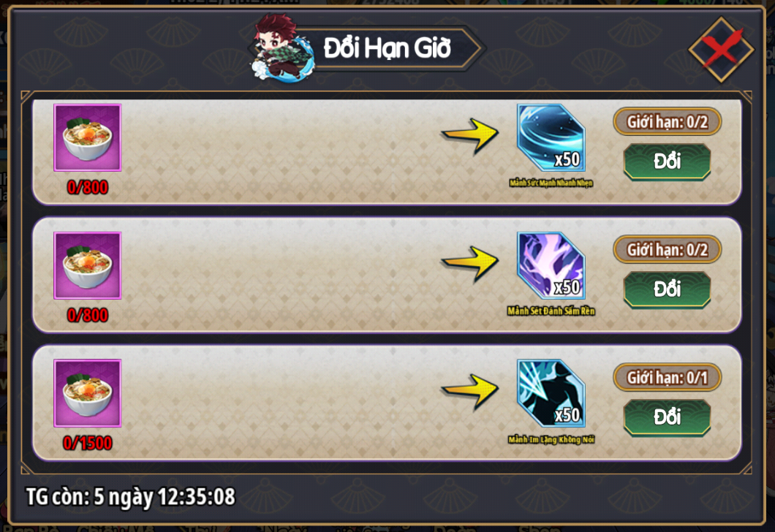Hit Đổi for Mảnh Sét Đánh Sấm Rền
This screenshot has height=532, width=775.
[668, 289]
